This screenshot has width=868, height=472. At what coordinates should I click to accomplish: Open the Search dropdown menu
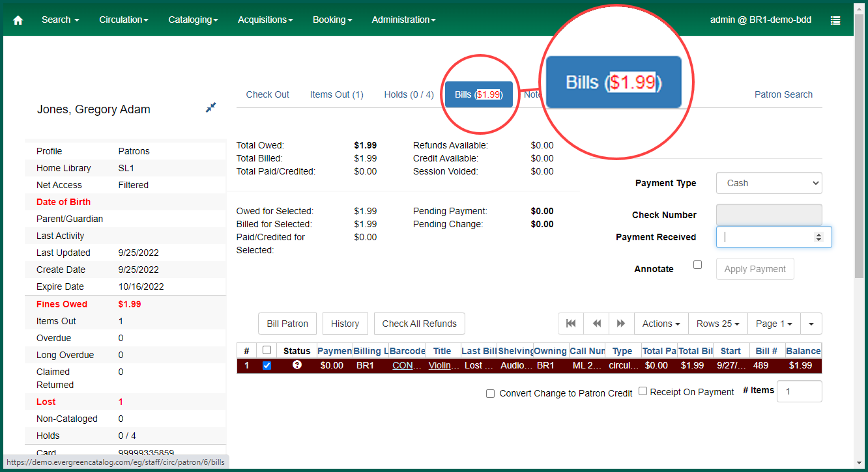point(61,20)
